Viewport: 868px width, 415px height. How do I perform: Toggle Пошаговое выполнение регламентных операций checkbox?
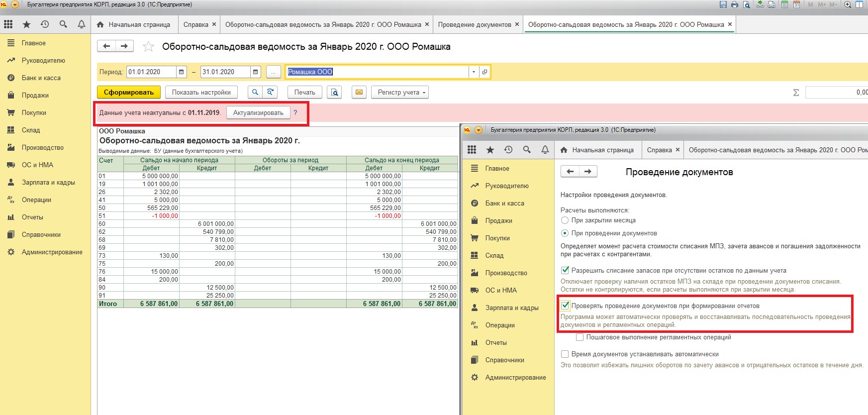pos(579,337)
